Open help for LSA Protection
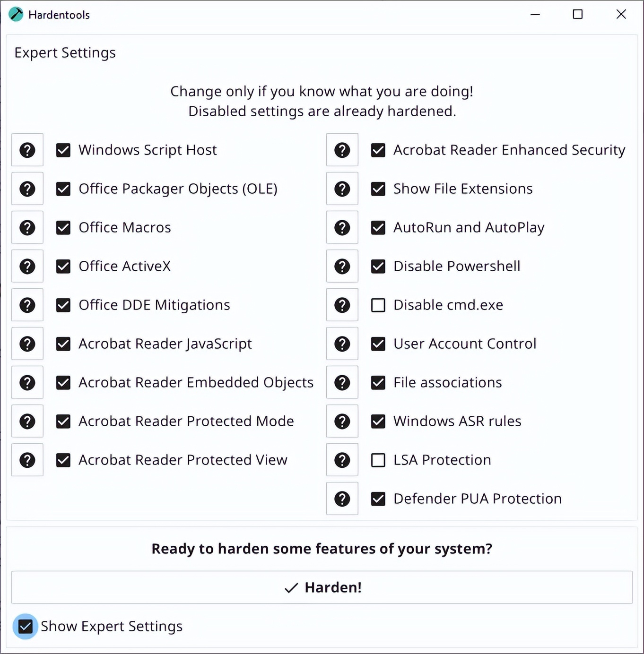 [x=342, y=460]
